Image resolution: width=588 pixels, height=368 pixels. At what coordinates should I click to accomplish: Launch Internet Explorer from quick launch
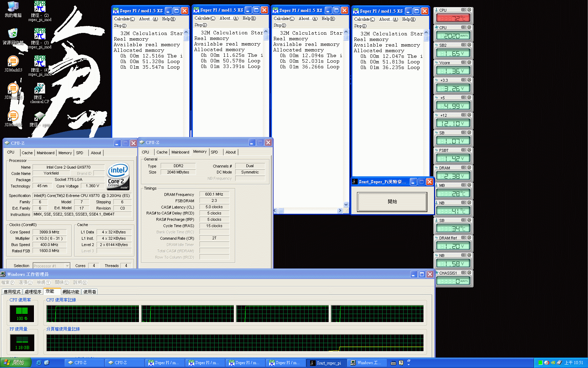pos(38,363)
